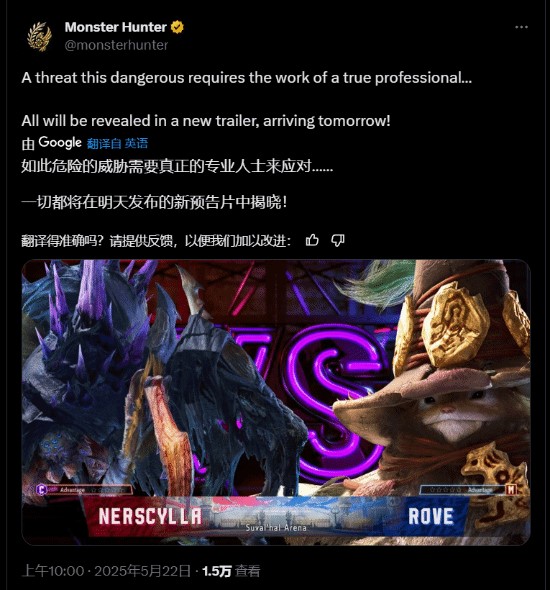Open the @monsterhunter handle link
This screenshot has width=550, height=590.
coord(116,45)
